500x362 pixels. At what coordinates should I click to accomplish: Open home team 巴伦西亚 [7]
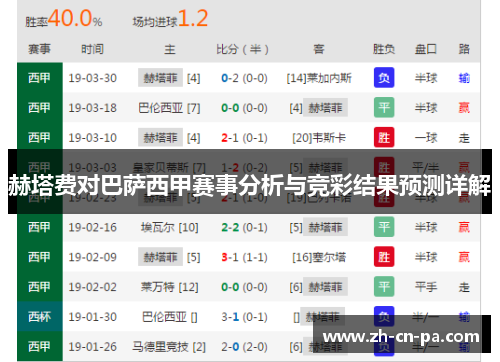(x=169, y=108)
